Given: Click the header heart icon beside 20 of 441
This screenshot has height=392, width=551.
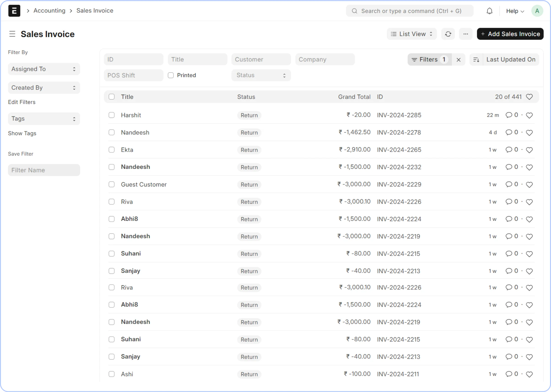Looking at the screenshot, I should point(529,97).
